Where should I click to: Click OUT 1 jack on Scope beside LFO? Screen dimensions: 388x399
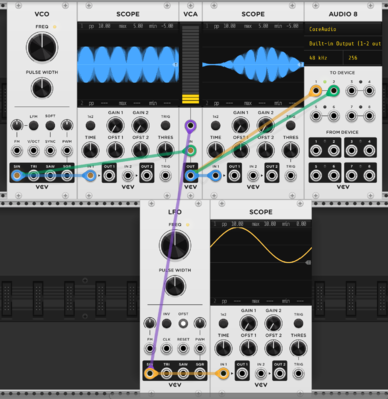[x=242, y=373]
